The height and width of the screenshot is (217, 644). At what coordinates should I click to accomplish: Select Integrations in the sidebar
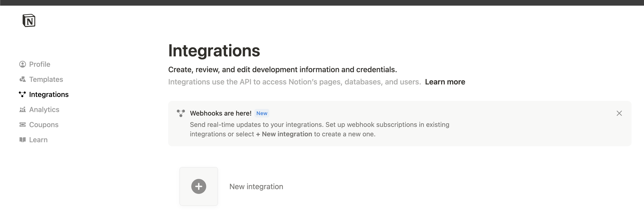tap(49, 95)
